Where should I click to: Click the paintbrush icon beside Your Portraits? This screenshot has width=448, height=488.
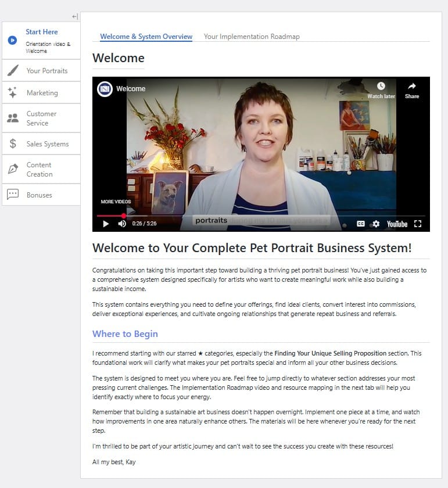point(13,70)
